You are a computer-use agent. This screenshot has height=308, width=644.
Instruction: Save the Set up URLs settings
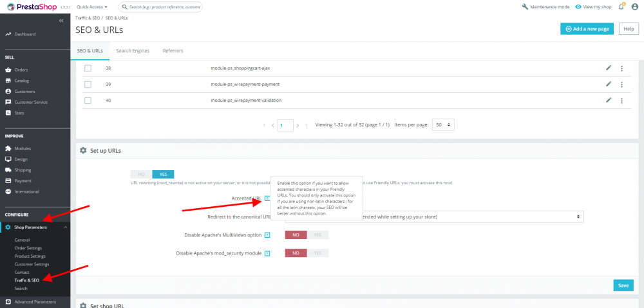[623, 285]
